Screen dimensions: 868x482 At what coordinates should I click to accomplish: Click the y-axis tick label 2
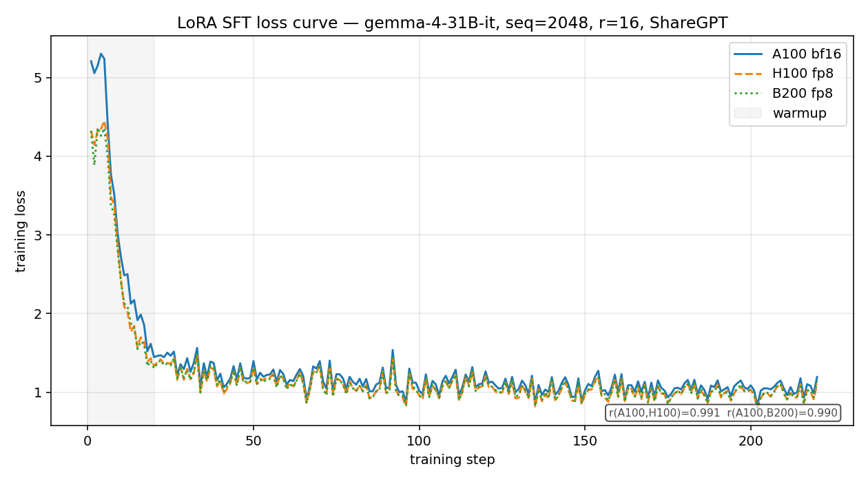tap(39, 314)
